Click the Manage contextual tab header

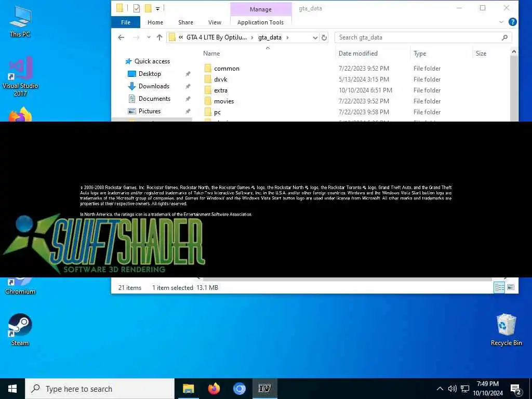point(261,9)
